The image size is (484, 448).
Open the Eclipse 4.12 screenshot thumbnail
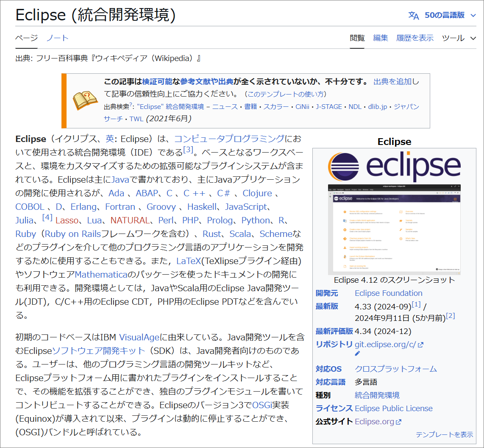coord(394,228)
